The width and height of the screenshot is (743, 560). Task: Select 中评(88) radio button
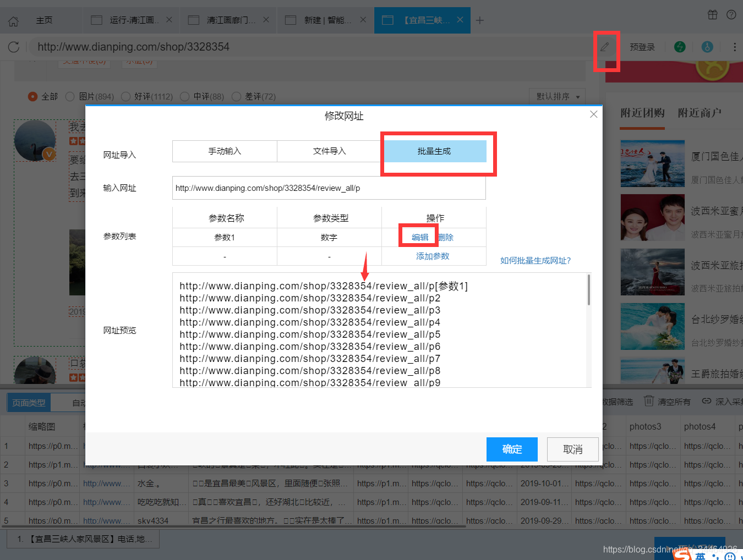[x=184, y=97]
